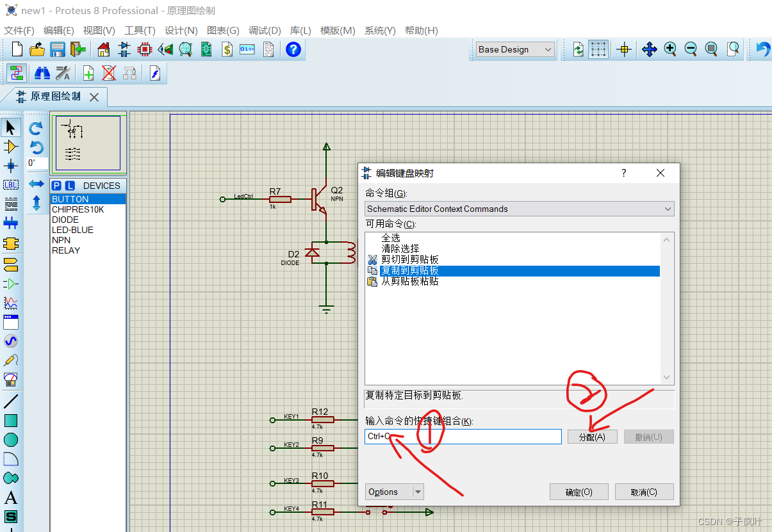Open library manager with L button

[70, 186]
